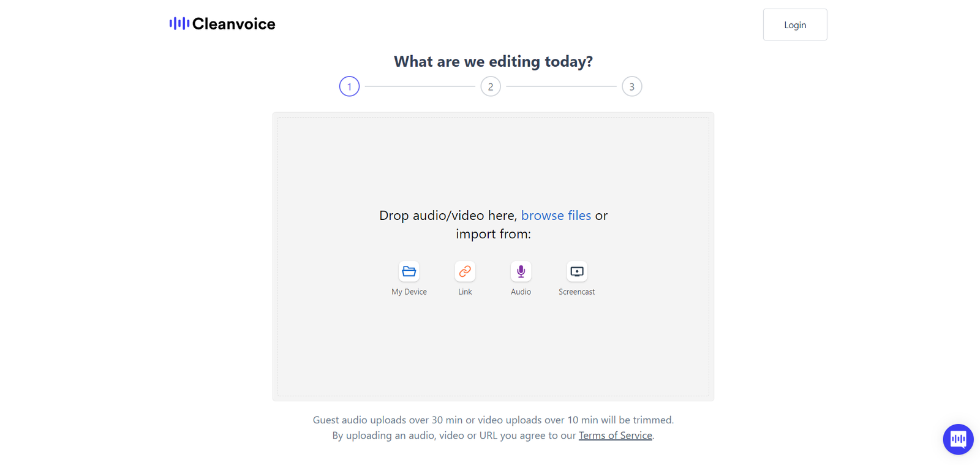Viewport: 980px width, 465px height.
Task: Click the "Audio" text label
Action: pyautogui.click(x=521, y=292)
